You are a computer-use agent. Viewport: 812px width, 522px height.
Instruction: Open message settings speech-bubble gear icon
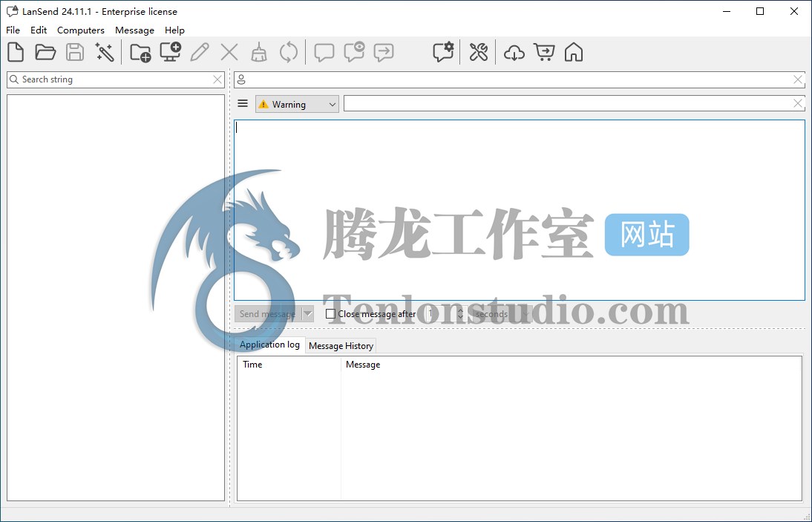pos(443,52)
